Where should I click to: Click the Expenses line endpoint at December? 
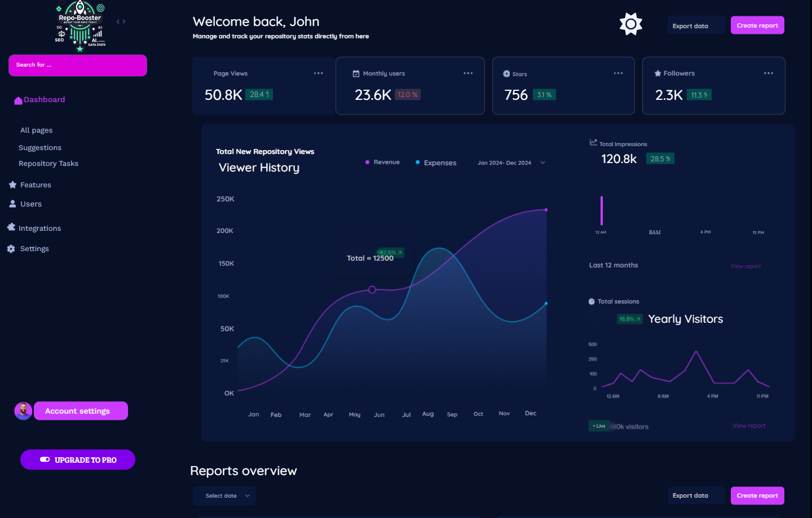pos(546,304)
